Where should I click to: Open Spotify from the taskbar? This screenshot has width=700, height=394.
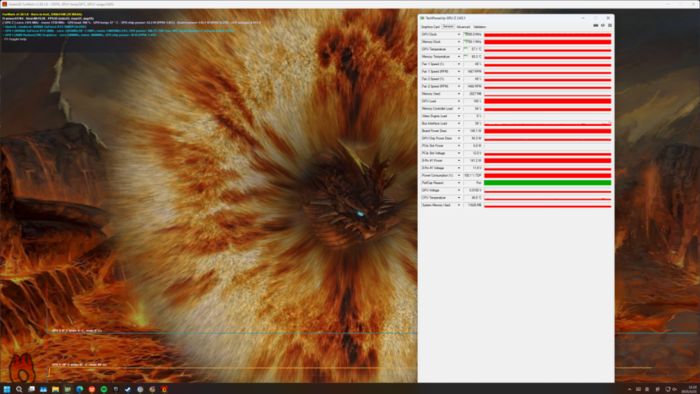(104, 389)
